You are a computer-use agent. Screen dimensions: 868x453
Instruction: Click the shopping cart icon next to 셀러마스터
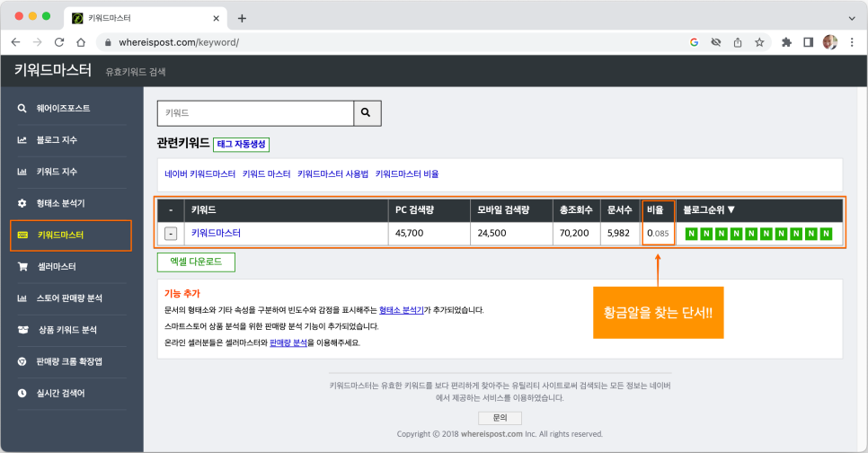[x=22, y=266]
